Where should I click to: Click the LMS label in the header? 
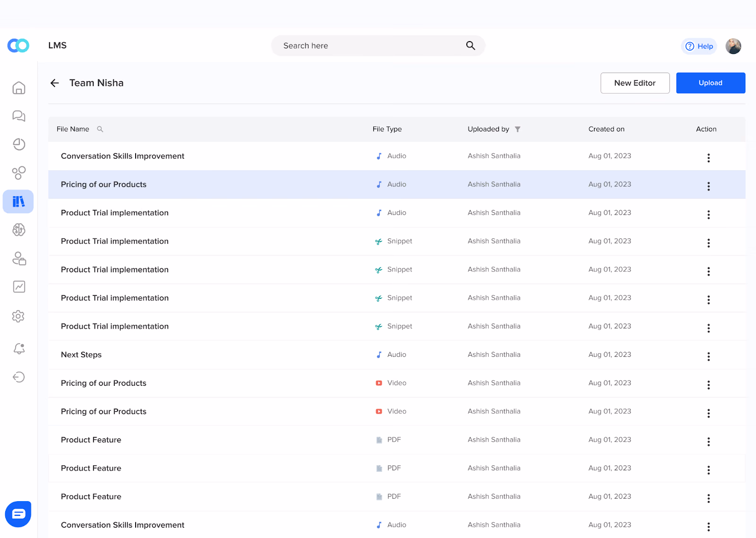(x=57, y=45)
